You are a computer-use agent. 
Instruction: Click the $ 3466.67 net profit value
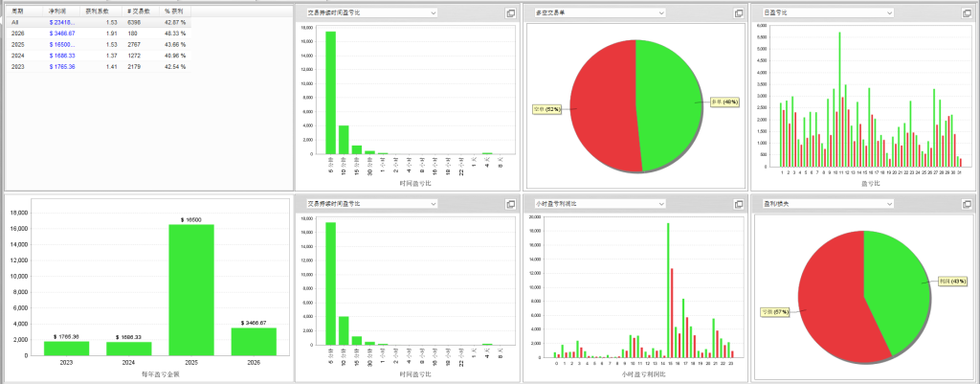coord(65,33)
